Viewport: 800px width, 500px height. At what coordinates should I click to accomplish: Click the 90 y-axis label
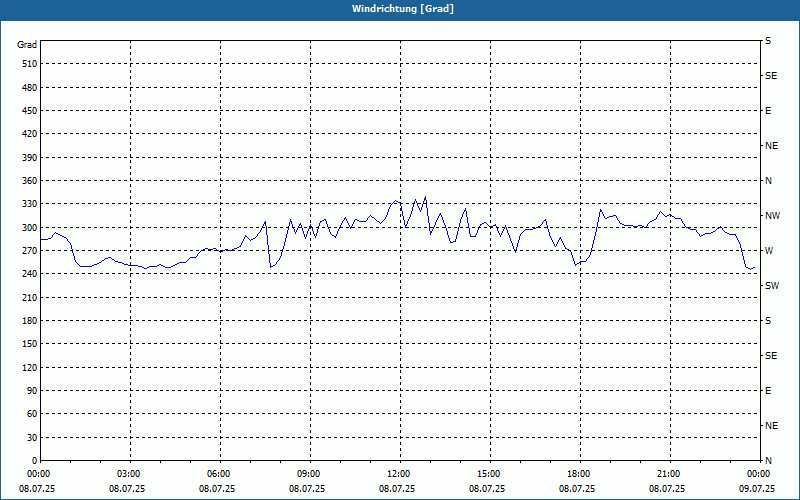pos(32,391)
